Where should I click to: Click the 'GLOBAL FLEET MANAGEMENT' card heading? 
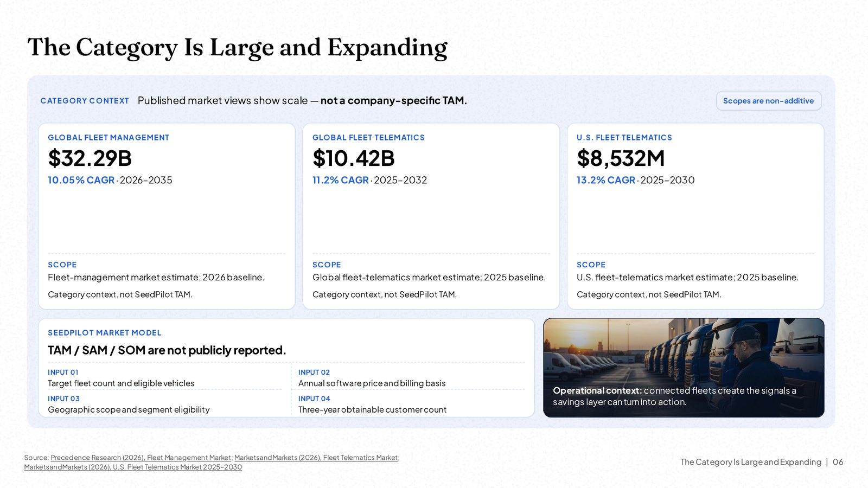point(108,138)
